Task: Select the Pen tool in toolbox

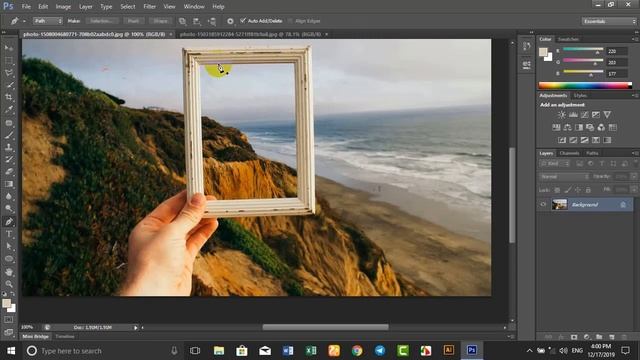Action: click(x=9, y=222)
